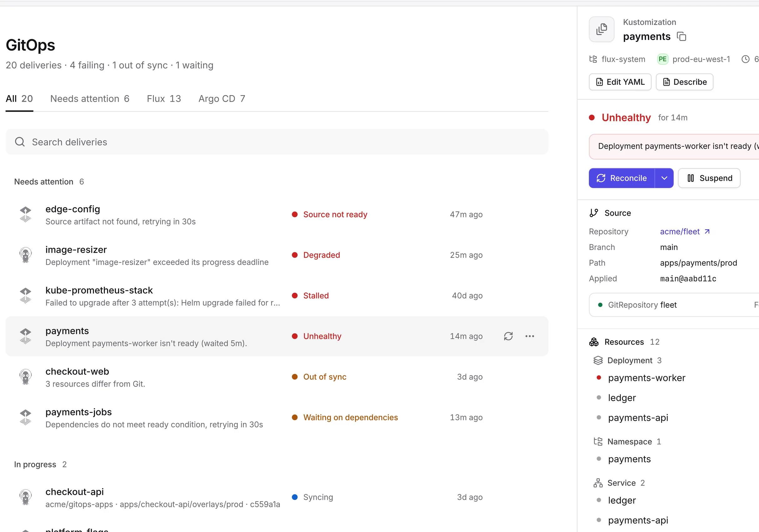Screen dimensions: 759x532
Task: Open the Reconcile dropdown arrow
Action: 664,178
